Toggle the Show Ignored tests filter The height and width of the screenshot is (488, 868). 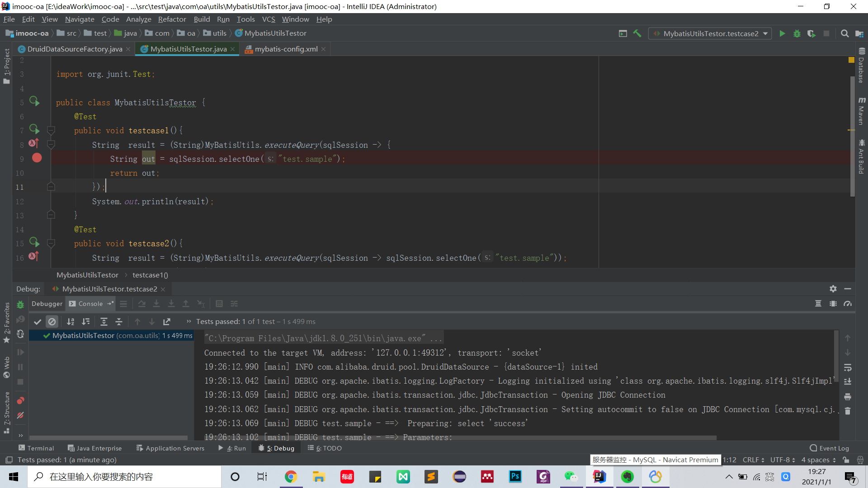point(52,322)
